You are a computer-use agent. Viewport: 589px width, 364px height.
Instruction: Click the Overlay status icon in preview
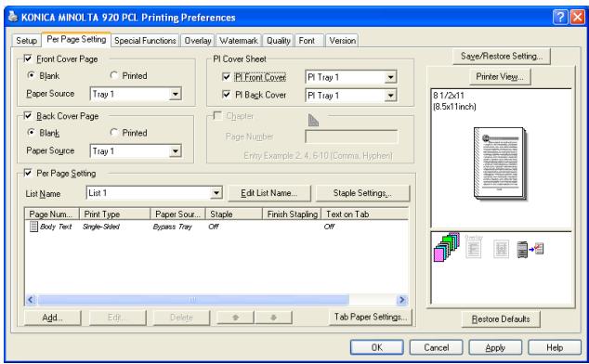click(x=473, y=248)
